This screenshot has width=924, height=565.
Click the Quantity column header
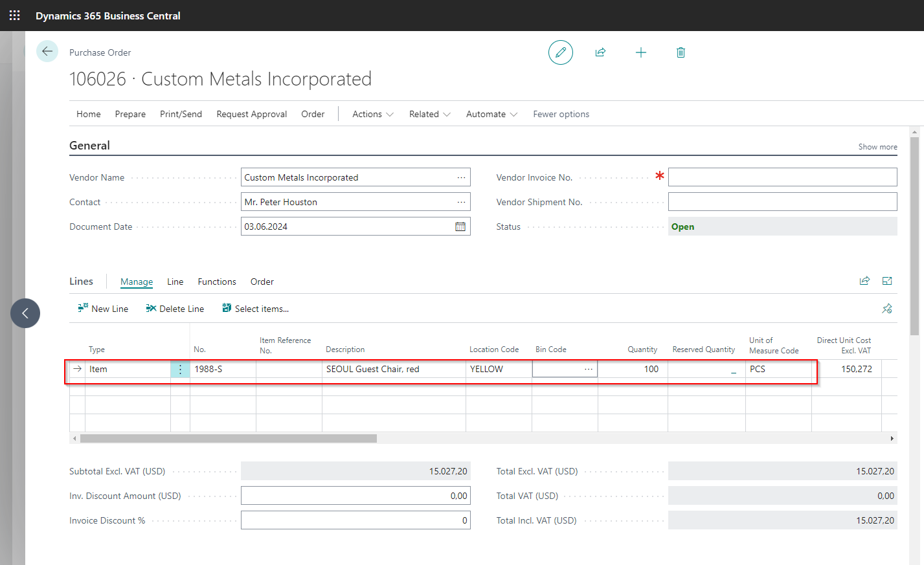coord(642,349)
